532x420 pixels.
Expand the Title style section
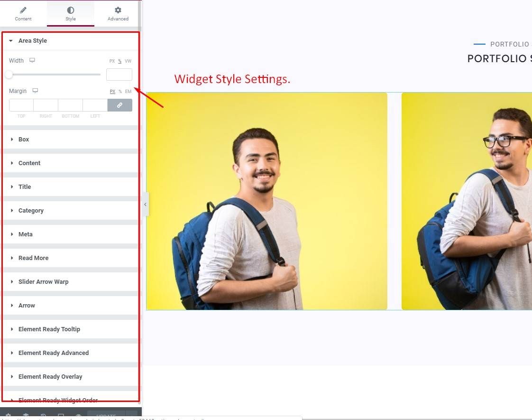pyautogui.click(x=24, y=187)
